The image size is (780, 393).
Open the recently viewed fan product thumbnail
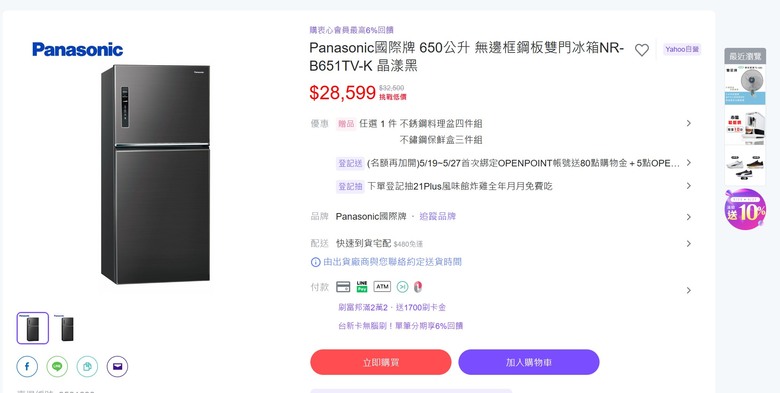click(745, 85)
